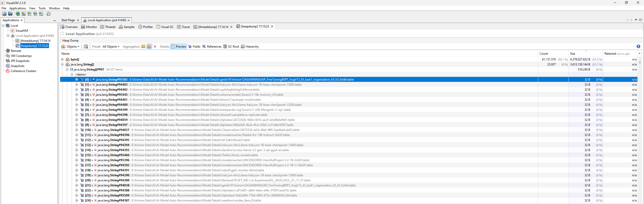Open the All Objects preset dropdown
The width and height of the screenshot is (644, 204).
tap(111, 47)
